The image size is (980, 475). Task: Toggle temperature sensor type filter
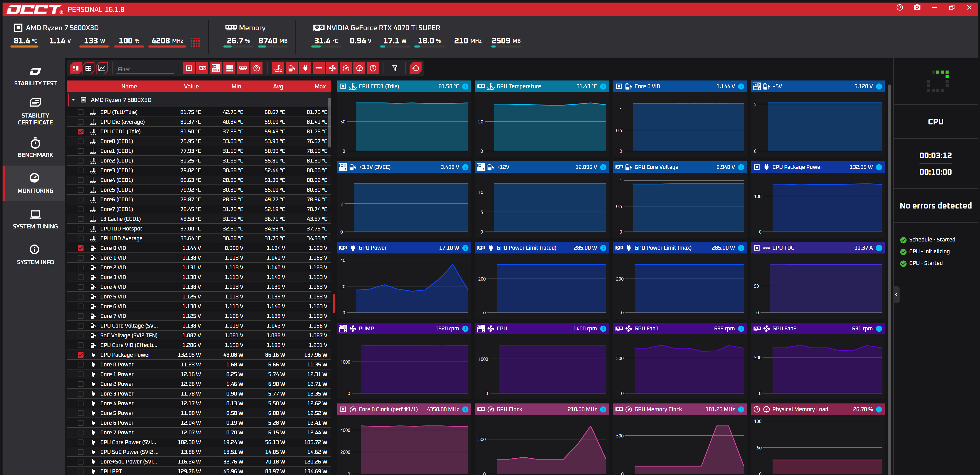[279, 68]
